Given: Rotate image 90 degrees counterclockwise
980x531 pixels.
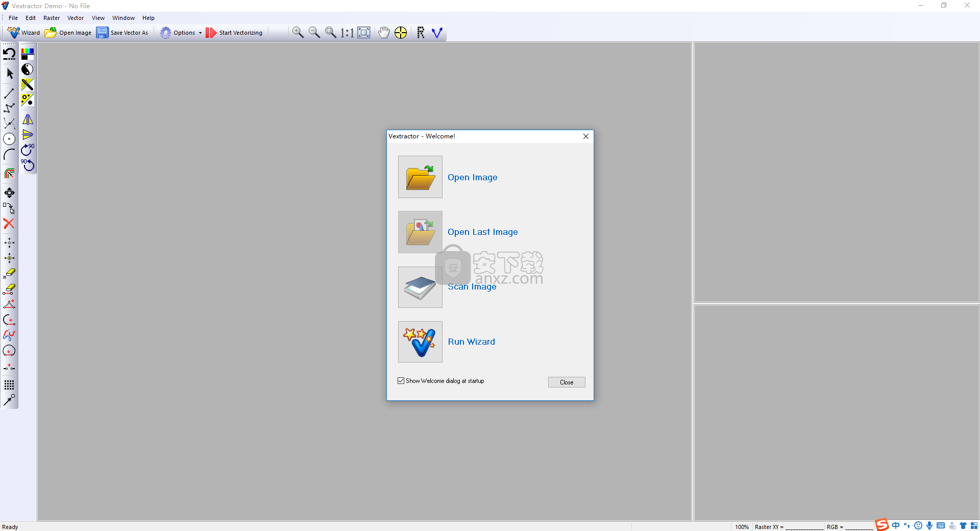Looking at the screenshot, I should pyautogui.click(x=28, y=165).
